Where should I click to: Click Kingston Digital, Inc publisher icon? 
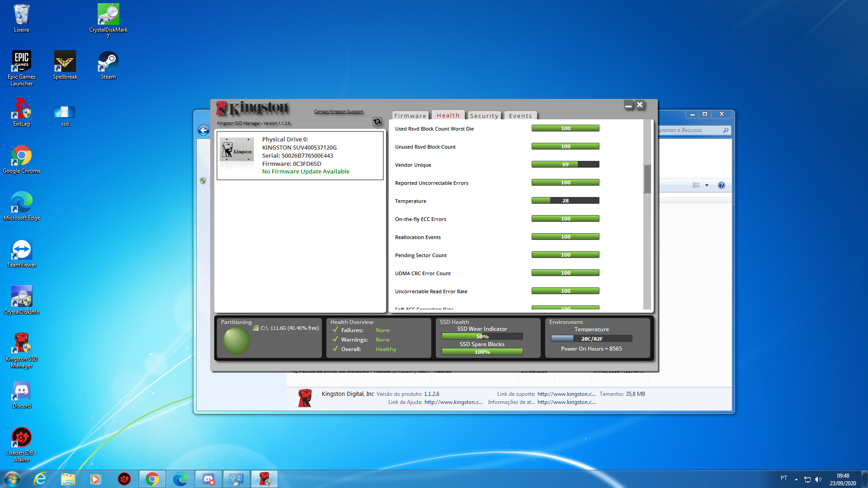coord(305,398)
